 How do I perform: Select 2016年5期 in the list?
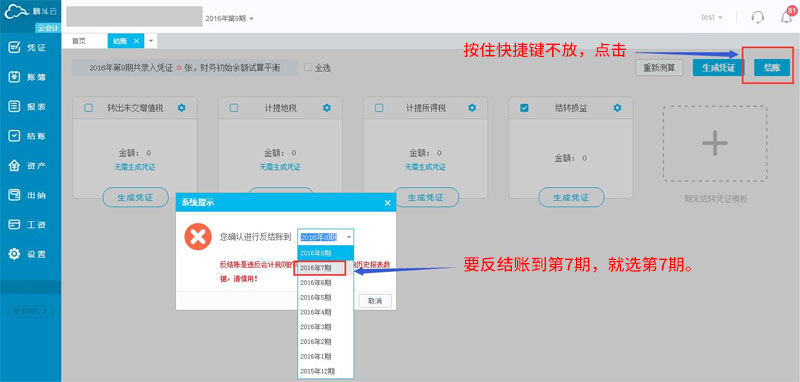click(326, 297)
